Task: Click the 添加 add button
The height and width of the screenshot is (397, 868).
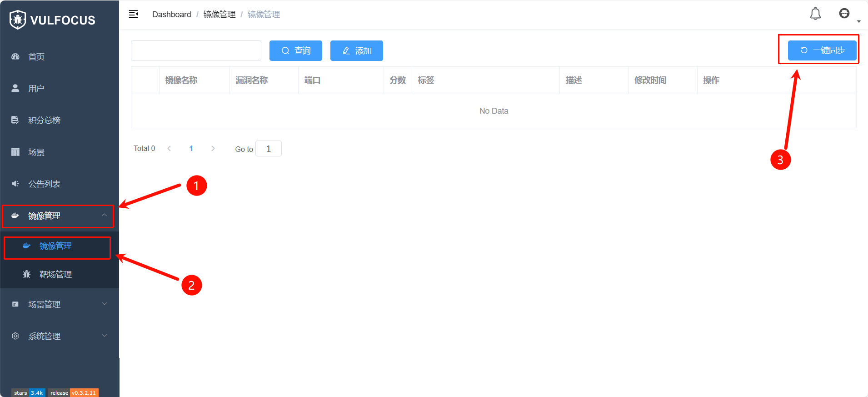Action: 356,50
